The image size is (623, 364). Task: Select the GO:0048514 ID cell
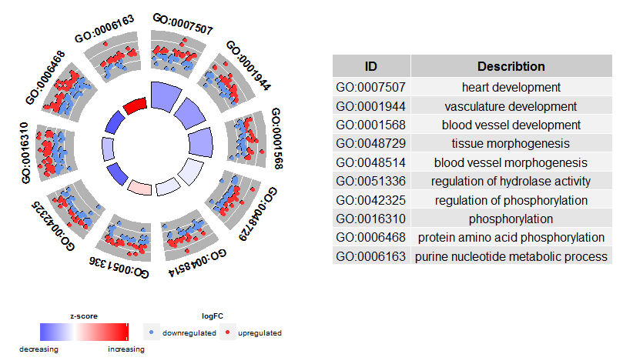371,162
